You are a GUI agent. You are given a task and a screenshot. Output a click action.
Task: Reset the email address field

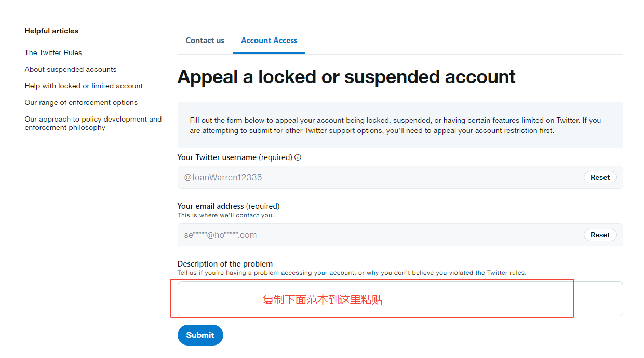click(600, 235)
